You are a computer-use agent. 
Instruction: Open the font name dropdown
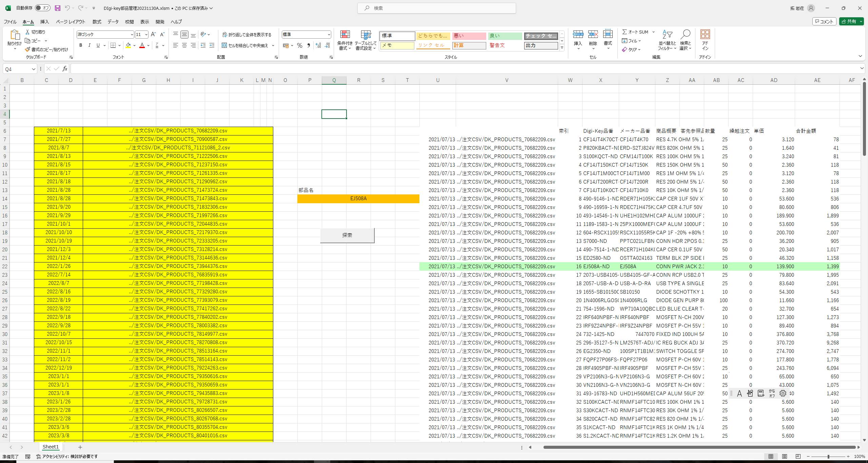(x=132, y=35)
